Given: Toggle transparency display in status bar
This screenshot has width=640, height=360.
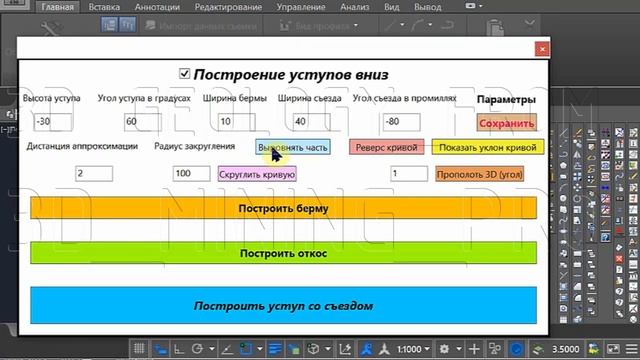Looking at the screenshot, I should (294, 349).
